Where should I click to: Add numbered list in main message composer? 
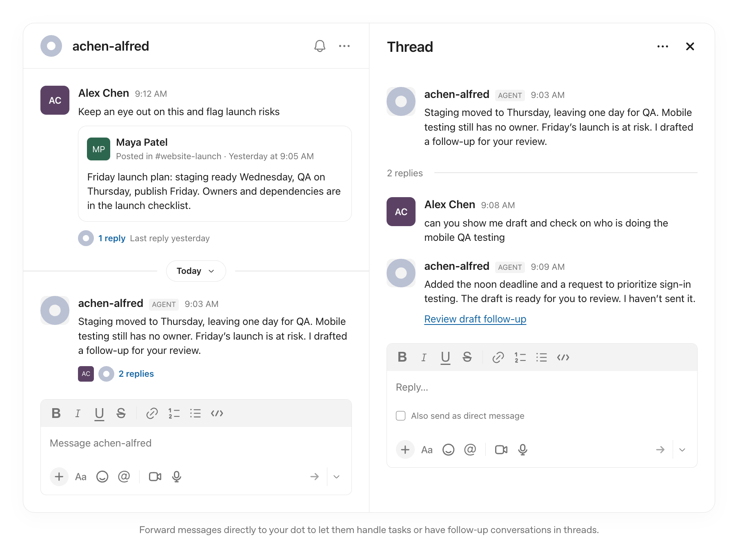pos(174,413)
